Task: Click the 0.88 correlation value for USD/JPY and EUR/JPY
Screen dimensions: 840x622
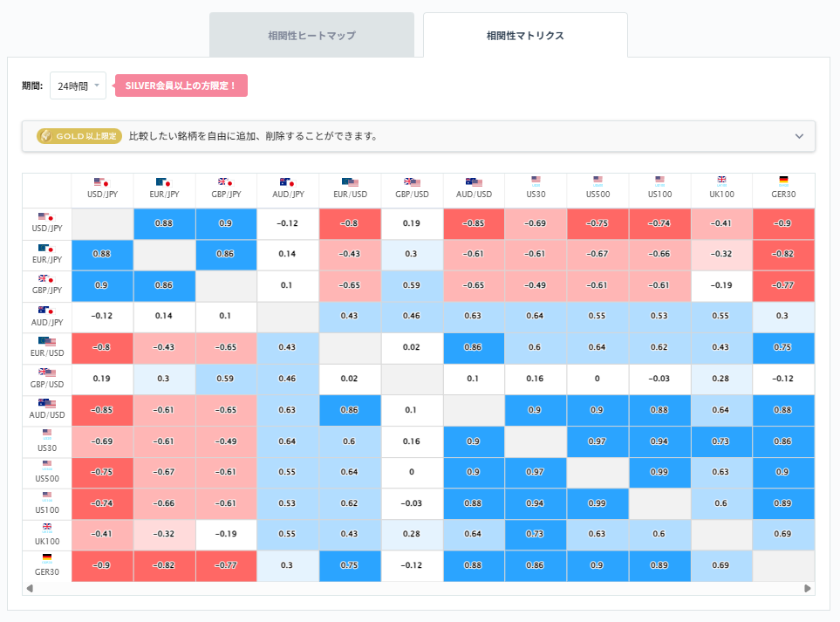Action: pyautogui.click(x=164, y=223)
